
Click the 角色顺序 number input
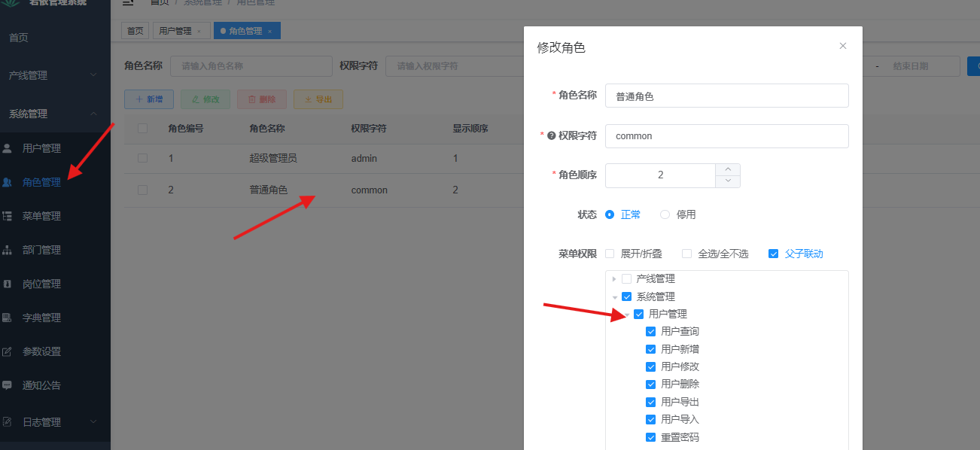[660, 175]
